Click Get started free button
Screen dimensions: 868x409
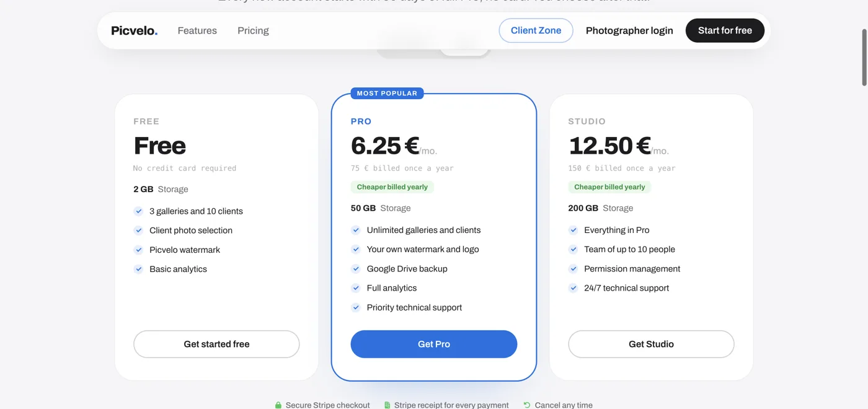pos(216,344)
